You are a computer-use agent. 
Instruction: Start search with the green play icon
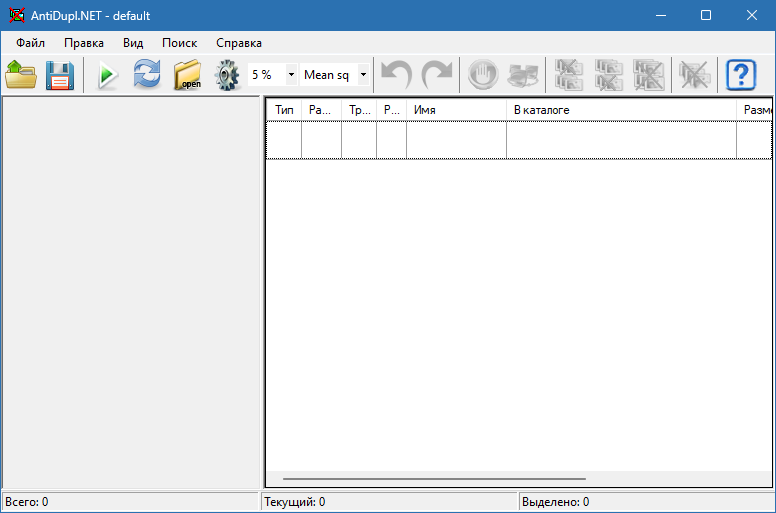click(106, 75)
